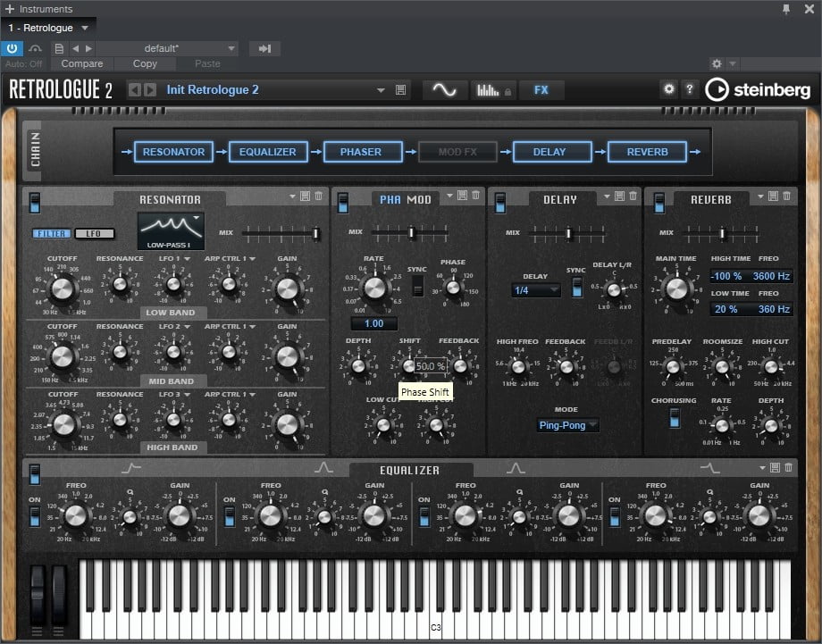Delete the Equalizer section preset
822x644 pixels.
tap(788, 467)
